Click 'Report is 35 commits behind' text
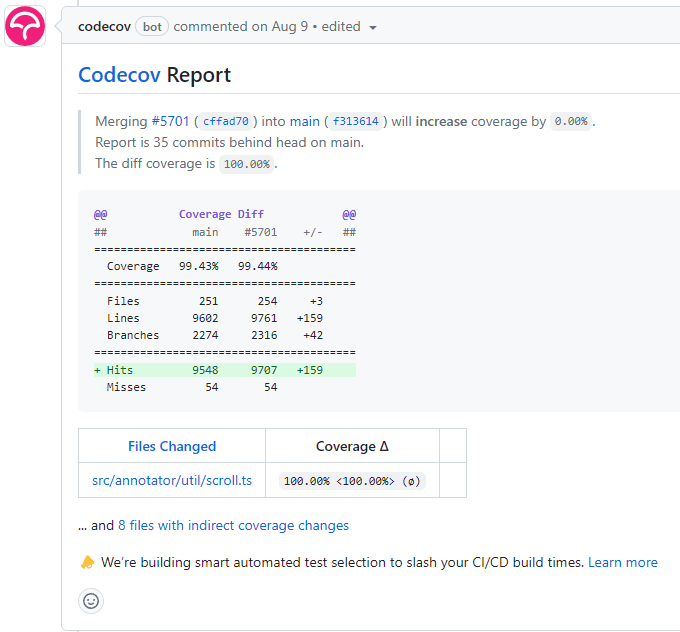 click(229, 142)
